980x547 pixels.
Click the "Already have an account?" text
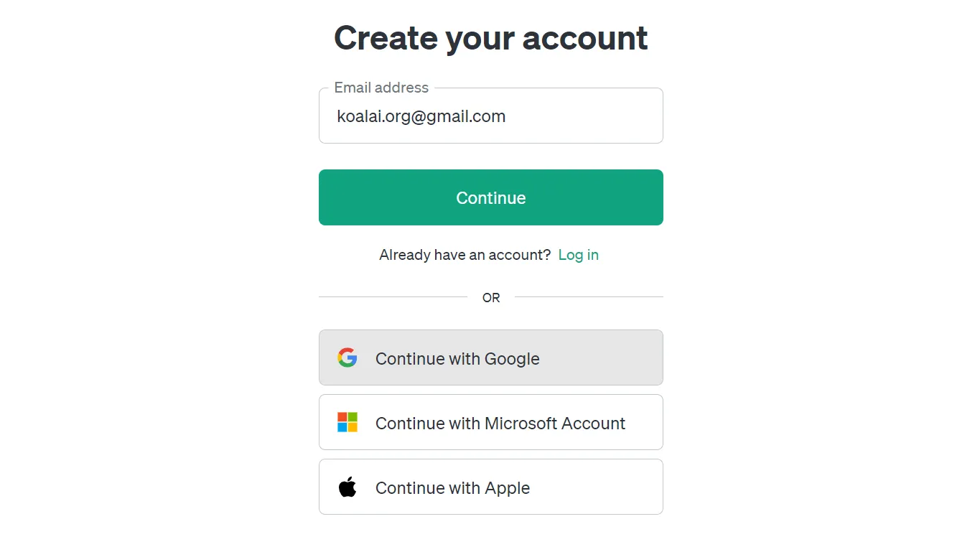465,255
